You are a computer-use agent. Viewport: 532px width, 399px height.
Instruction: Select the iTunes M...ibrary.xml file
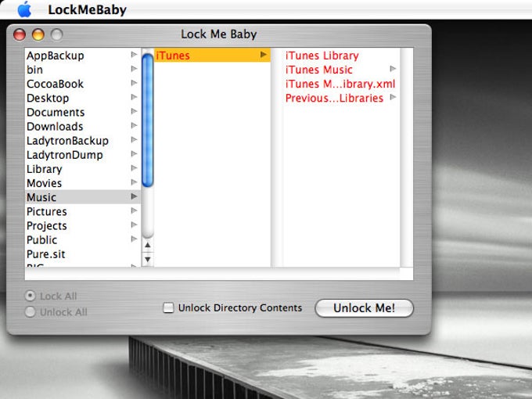coord(342,84)
